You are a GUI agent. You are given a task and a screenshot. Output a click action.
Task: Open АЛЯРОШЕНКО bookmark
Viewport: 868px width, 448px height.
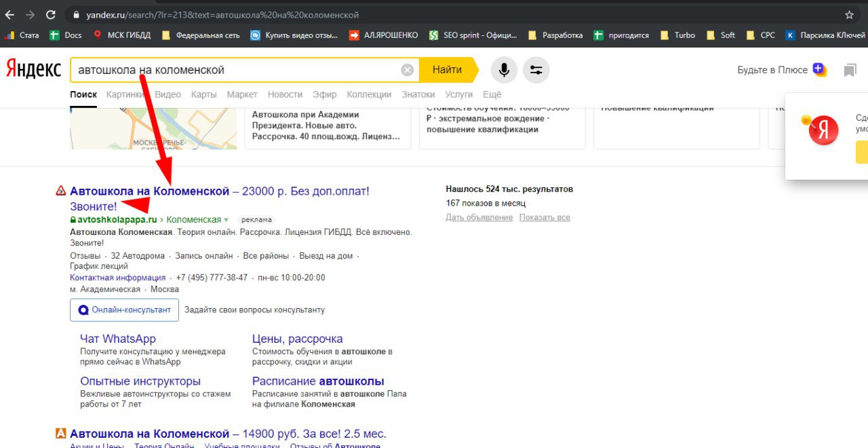tap(383, 35)
